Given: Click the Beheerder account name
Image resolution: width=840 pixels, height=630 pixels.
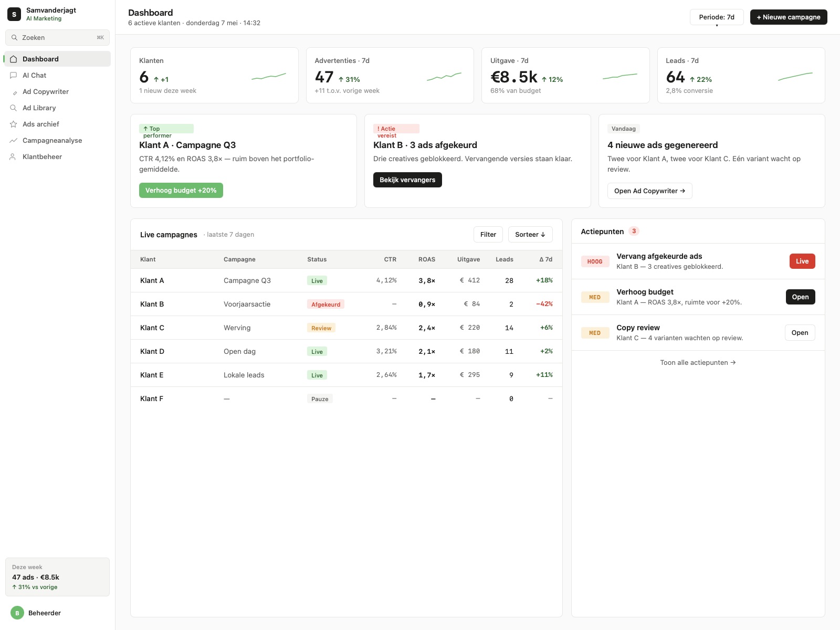Looking at the screenshot, I should point(45,613).
